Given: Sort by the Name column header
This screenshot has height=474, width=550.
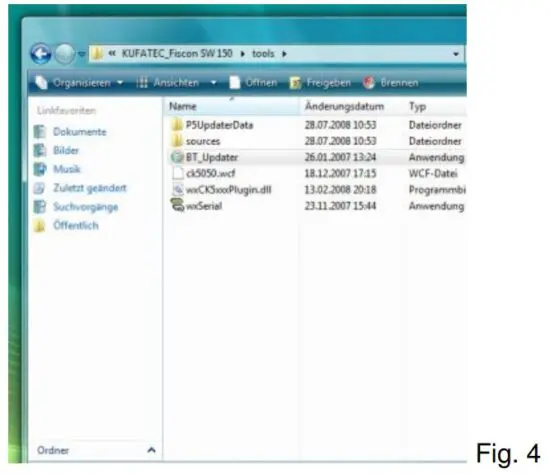Looking at the screenshot, I should [232, 106].
